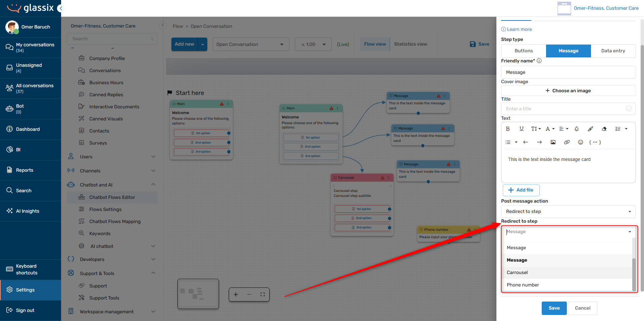Open the Learn more link

point(517,29)
